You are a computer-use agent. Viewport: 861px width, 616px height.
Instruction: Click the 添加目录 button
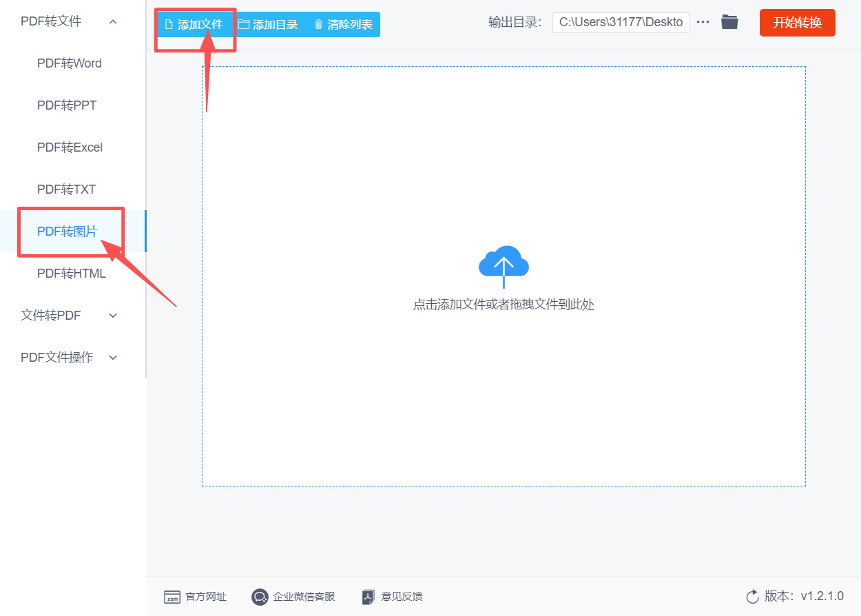pyautogui.click(x=268, y=24)
